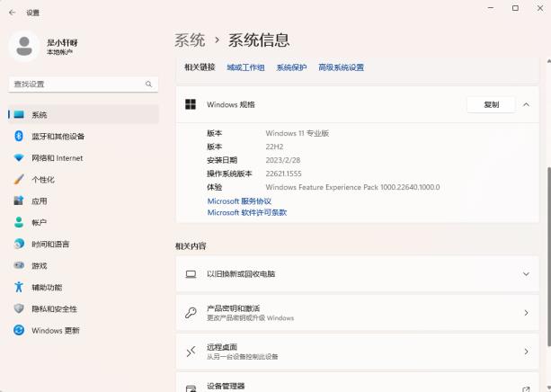The width and height of the screenshot is (551, 392).
Task: Click the 体验 label
Action: pos(214,187)
